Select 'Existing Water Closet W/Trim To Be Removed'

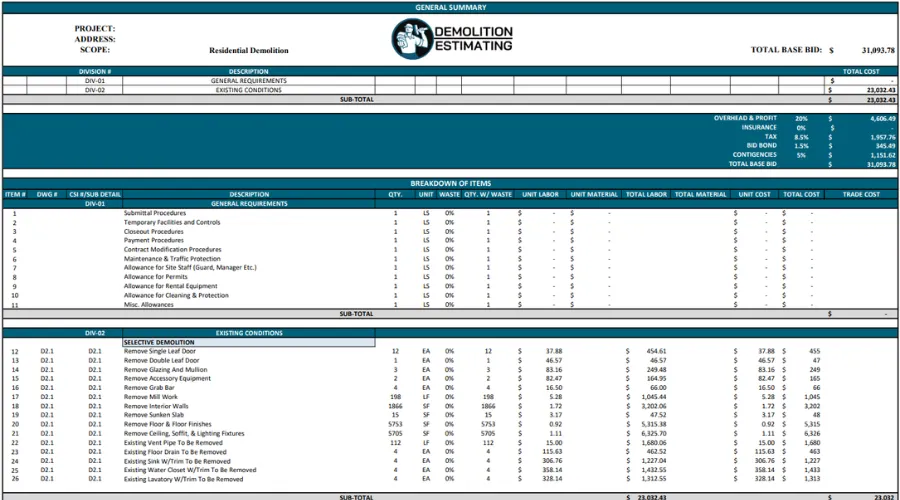(x=190, y=470)
